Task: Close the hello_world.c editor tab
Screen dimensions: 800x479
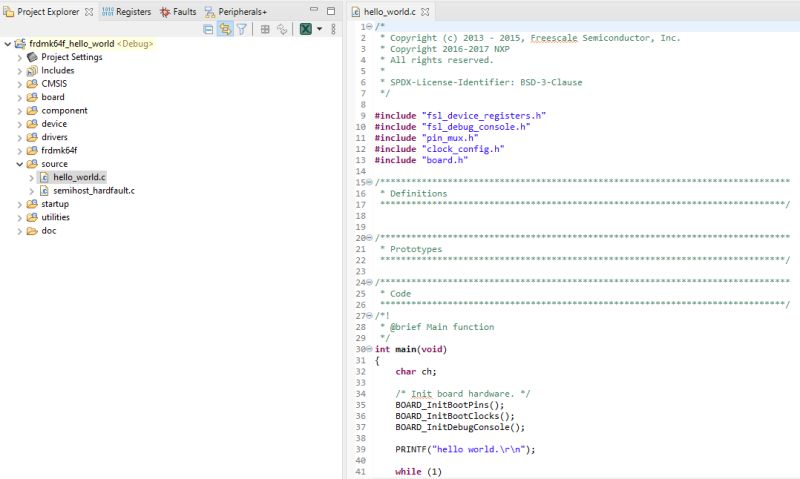Action: [x=425, y=12]
